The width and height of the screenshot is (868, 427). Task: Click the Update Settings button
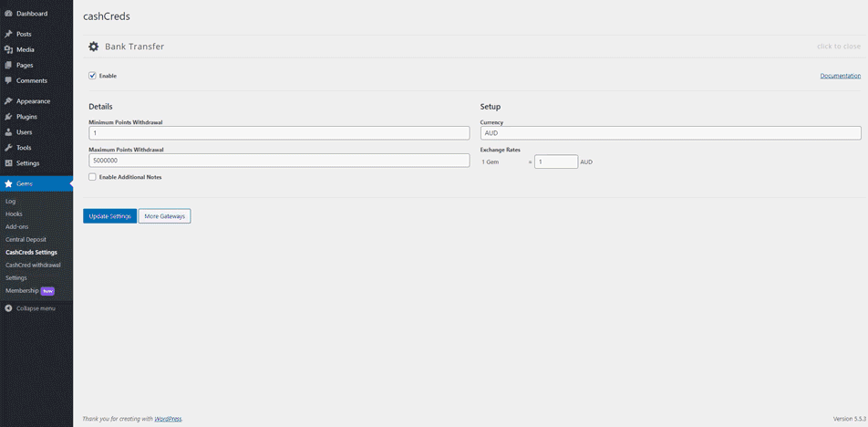click(109, 216)
